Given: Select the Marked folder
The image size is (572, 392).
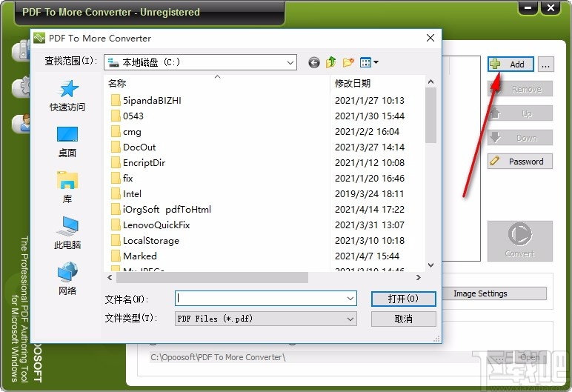Looking at the screenshot, I should point(134,256).
